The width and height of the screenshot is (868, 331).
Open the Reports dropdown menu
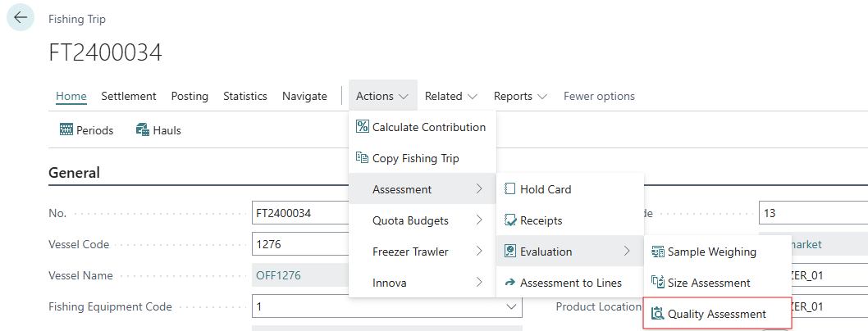click(520, 96)
